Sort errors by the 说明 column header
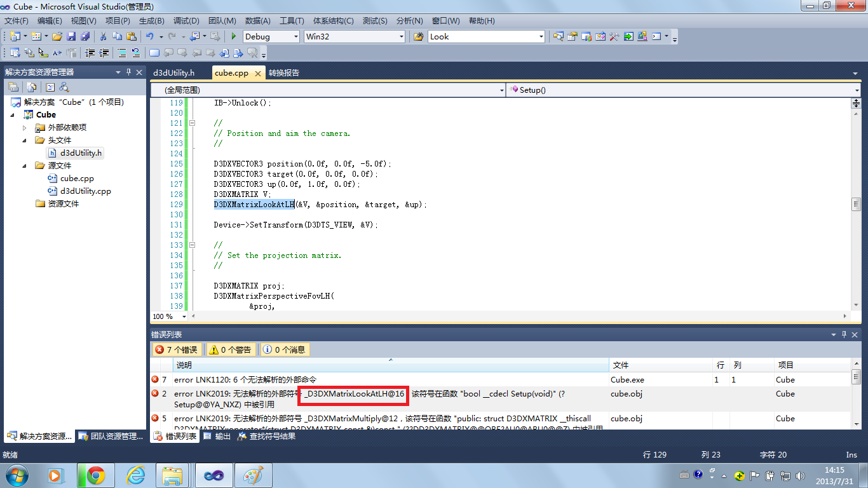 pyautogui.click(x=391, y=365)
